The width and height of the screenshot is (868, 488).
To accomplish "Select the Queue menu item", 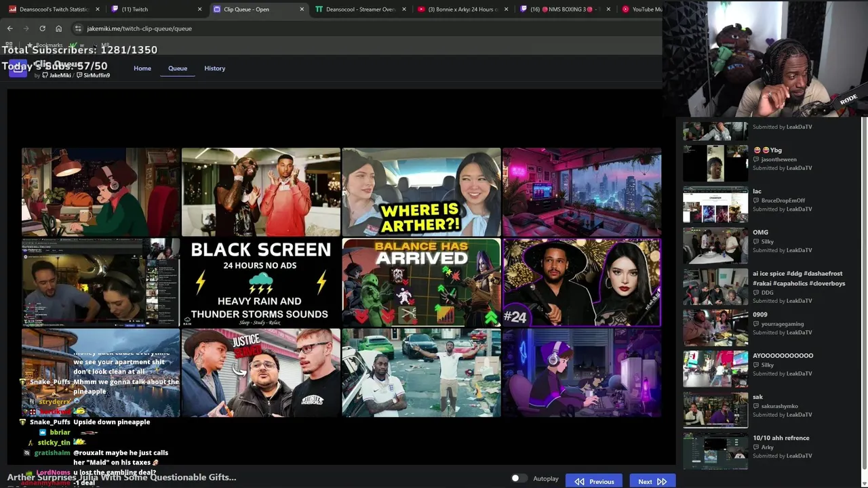I will (178, 68).
